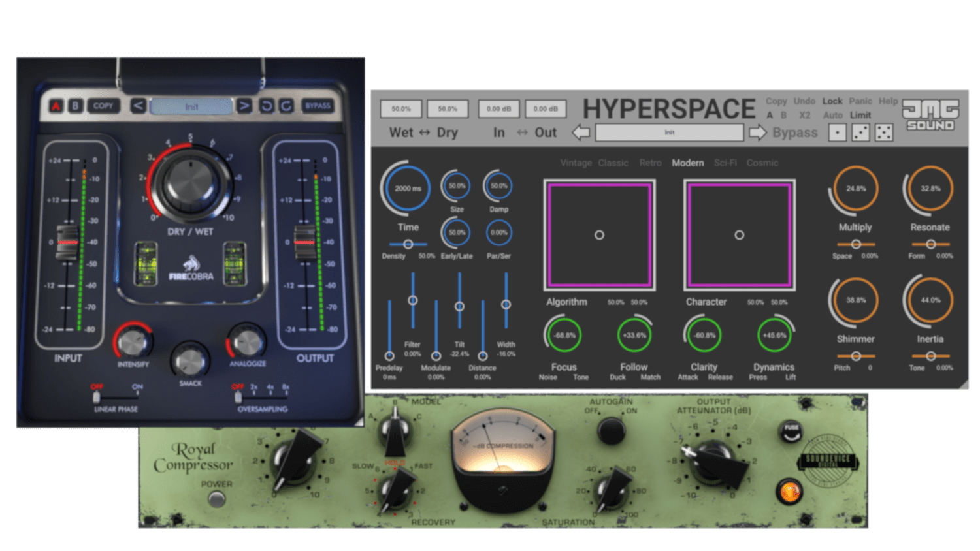Image resolution: width=980 pixels, height=551 pixels.
Task: Click Hyperspace Undo button
Action: 804,101
